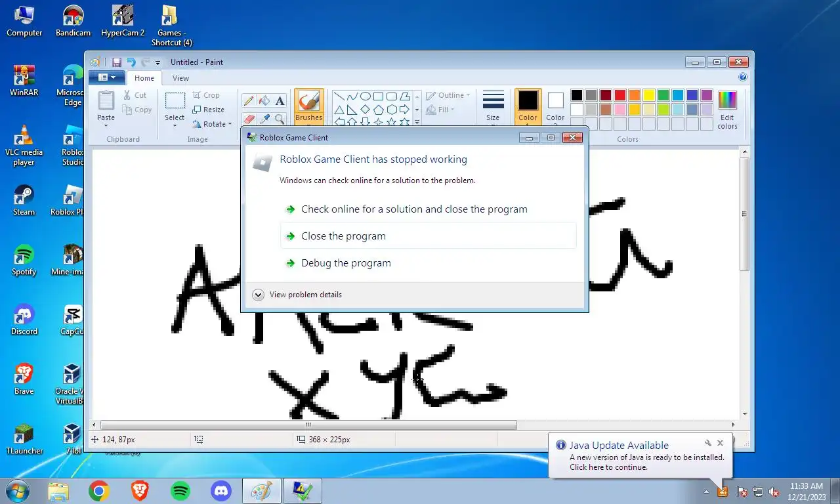This screenshot has height=504, width=840.
Task: Open the TLauncher desktop shortcut
Action: pos(24,439)
